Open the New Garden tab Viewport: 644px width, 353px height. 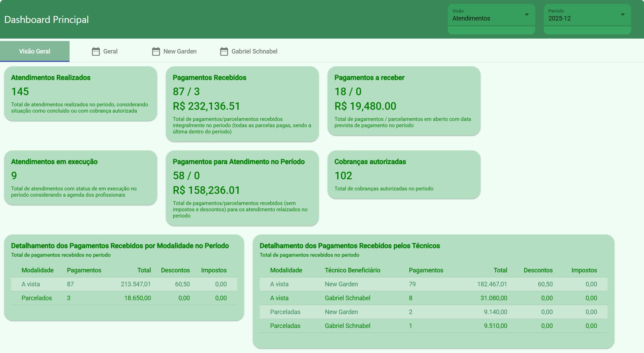(x=180, y=51)
